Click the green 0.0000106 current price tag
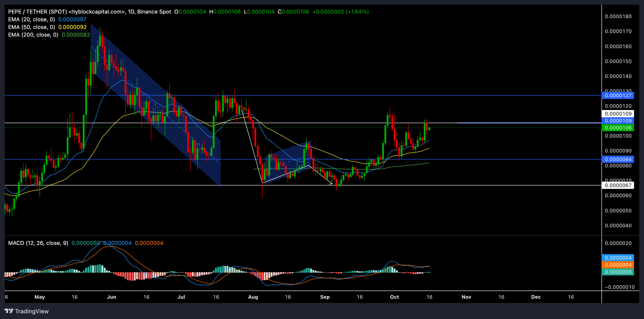Screen dimensions: 644x319 tap(618, 128)
